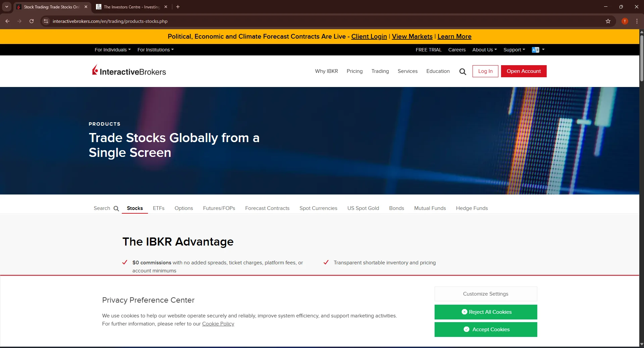Select Forecast Contracts tab
The image size is (644, 348).
pyautogui.click(x=267, y=208)
